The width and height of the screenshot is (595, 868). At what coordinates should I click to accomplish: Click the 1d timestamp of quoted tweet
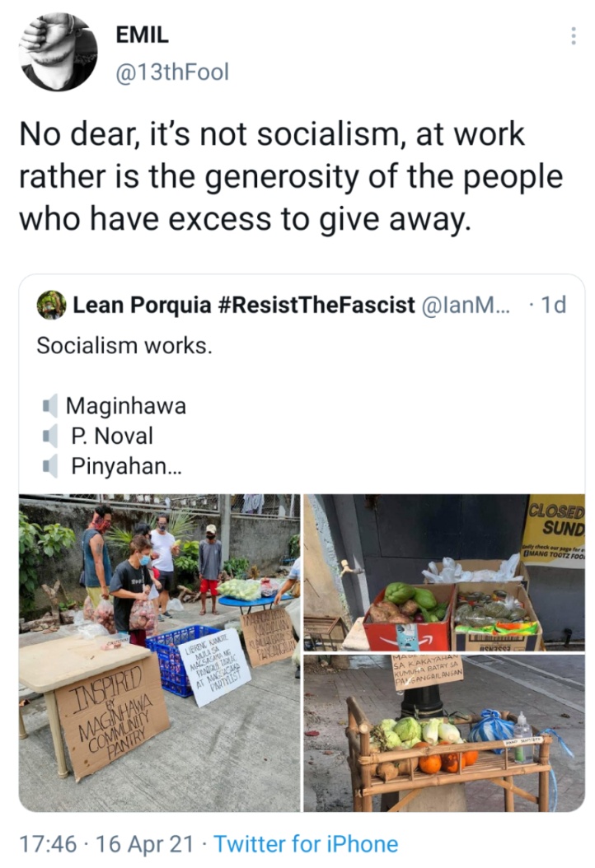[553, 305]
